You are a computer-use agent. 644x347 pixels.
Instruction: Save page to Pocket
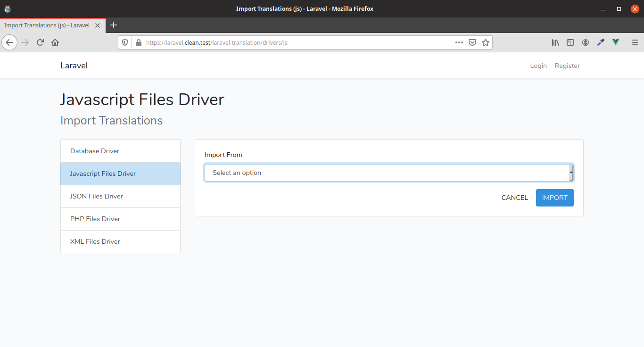472,42
